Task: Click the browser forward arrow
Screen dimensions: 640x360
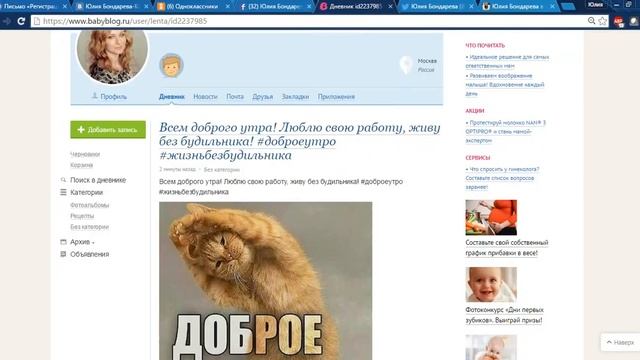Action: point(6,21)
